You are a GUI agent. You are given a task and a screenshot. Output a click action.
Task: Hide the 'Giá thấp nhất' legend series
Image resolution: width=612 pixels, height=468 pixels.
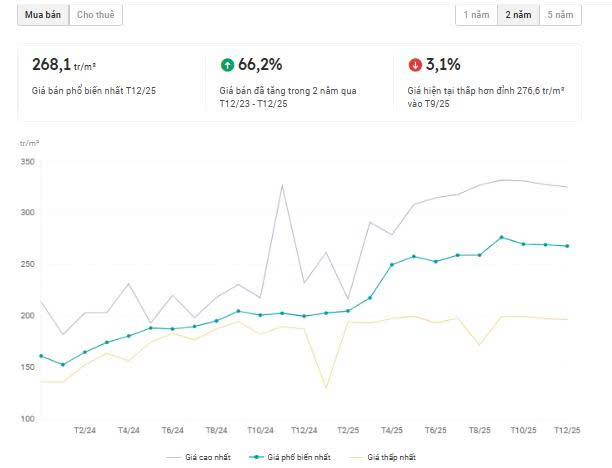point(383,457)
